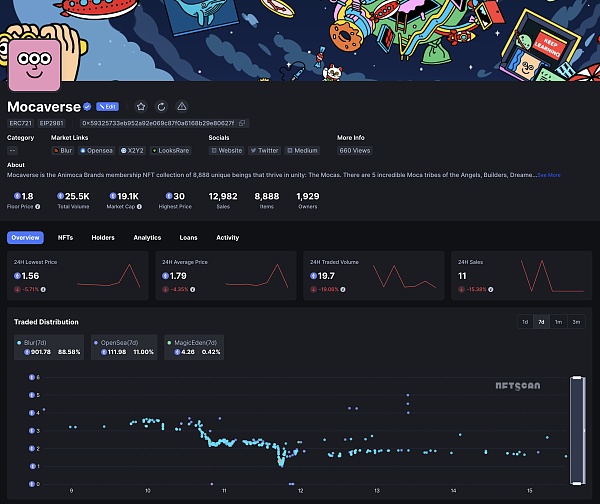
Task: Click the refresh icon next to the star
Action: tap(161, 106)
